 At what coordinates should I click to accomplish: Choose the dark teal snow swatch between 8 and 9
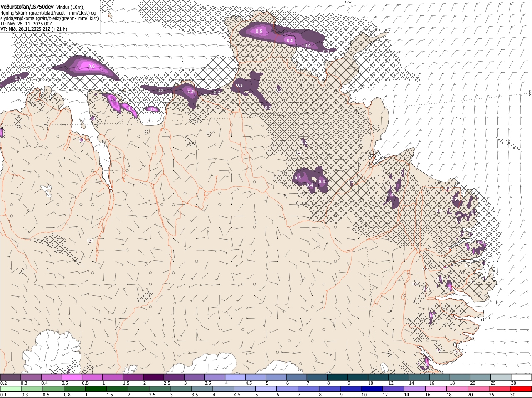coord(337,377)
